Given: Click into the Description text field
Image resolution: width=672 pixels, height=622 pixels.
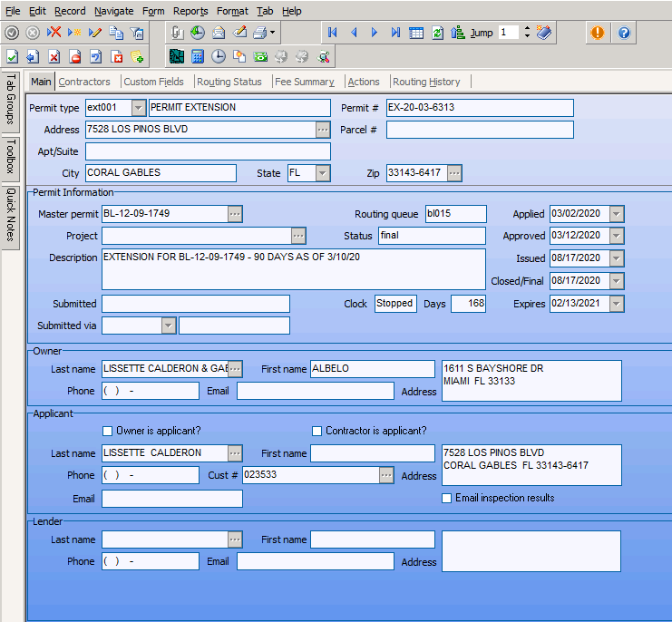Looking at the screenshot, I should tap(294, 269).
